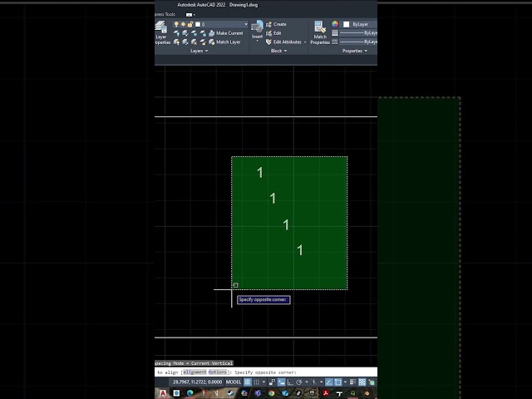Toggle 2D object snap in status bar
The height and width of the screenshot is (399, 532).
(x=338, y=382)
